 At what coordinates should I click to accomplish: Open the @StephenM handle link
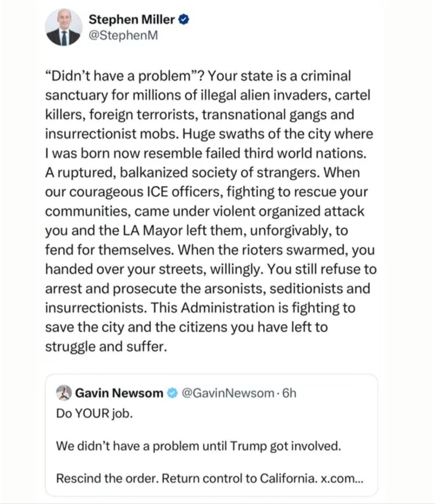click(x=123, y=35)
